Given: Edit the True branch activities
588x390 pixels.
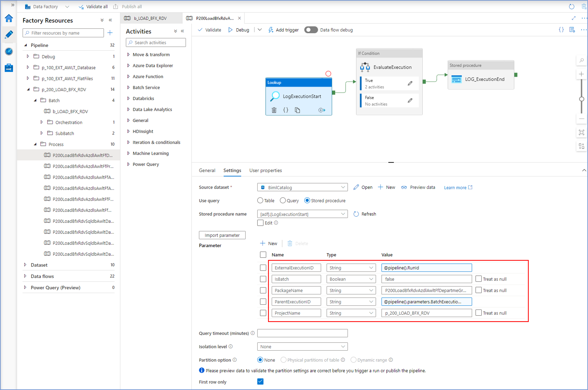Looking at the screenshot, I should pyautogui.click(x=410, y=83).
